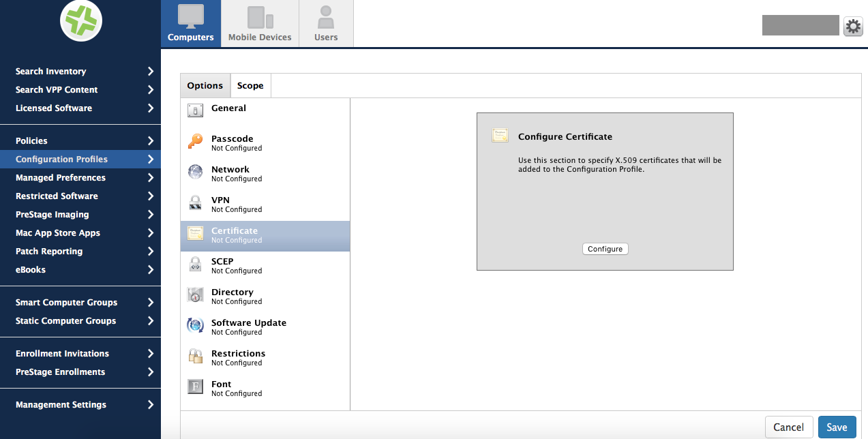Select the Directory payload label
868x439 pixels.
233,292
